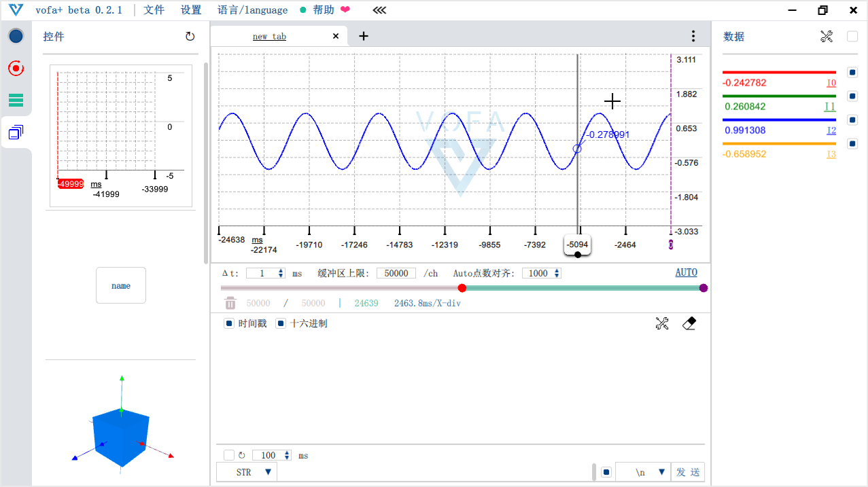
Task: Open data panel tools wrench icon
Action: point(827,37)
